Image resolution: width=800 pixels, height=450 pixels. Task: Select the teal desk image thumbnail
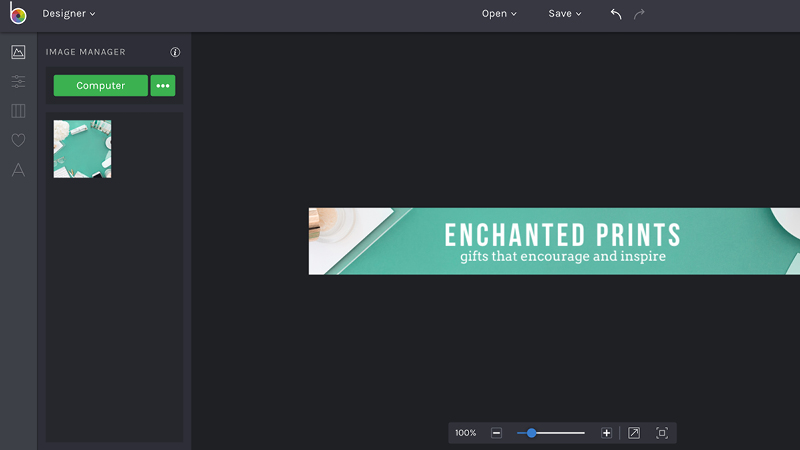tap(82, 149)
